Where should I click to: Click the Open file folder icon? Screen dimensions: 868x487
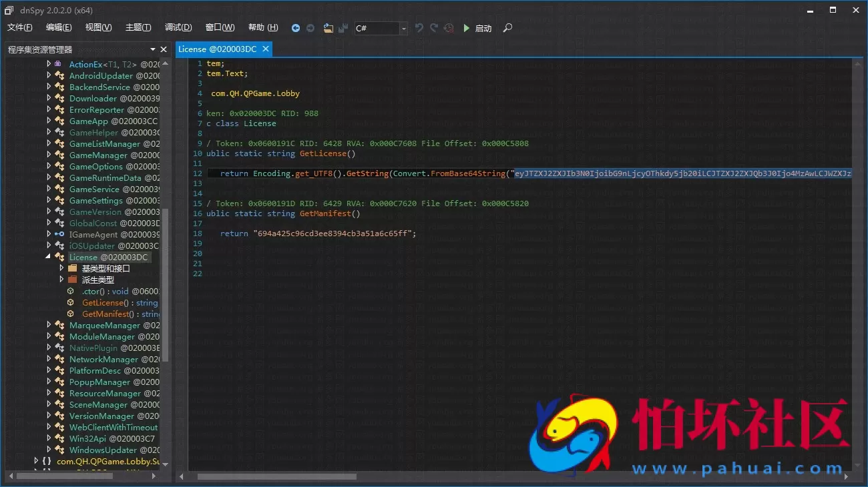[x=328, y=28]
